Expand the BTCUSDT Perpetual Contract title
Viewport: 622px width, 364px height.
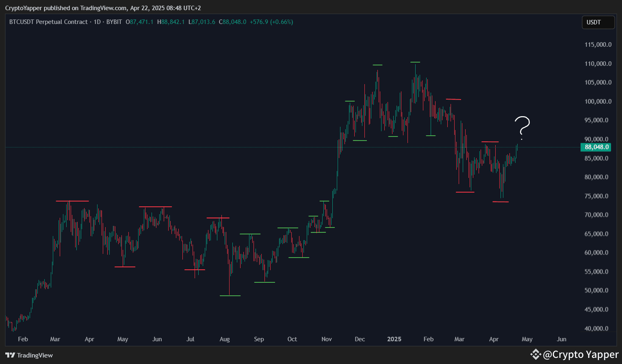pyautogui.click(x=48, y=22)
